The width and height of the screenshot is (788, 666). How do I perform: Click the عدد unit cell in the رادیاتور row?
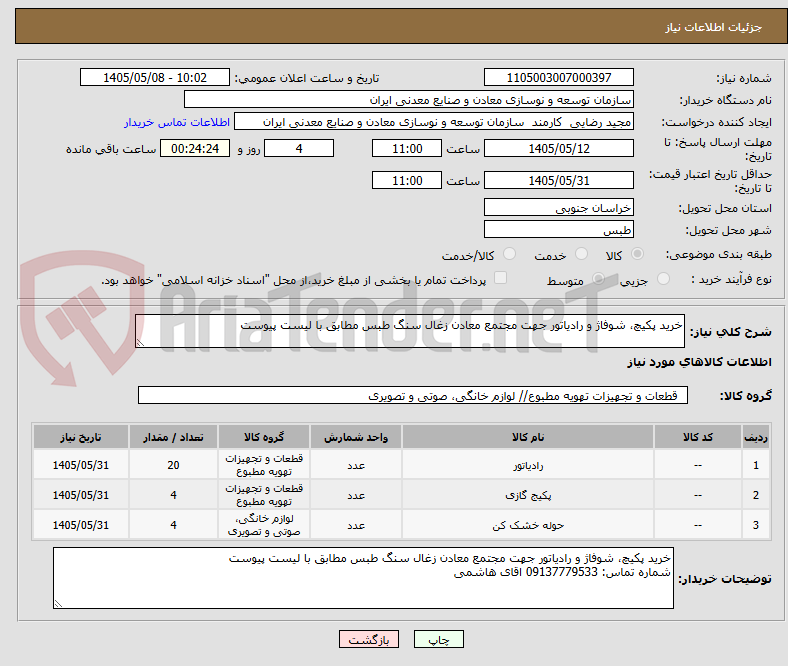coord(356,465)
